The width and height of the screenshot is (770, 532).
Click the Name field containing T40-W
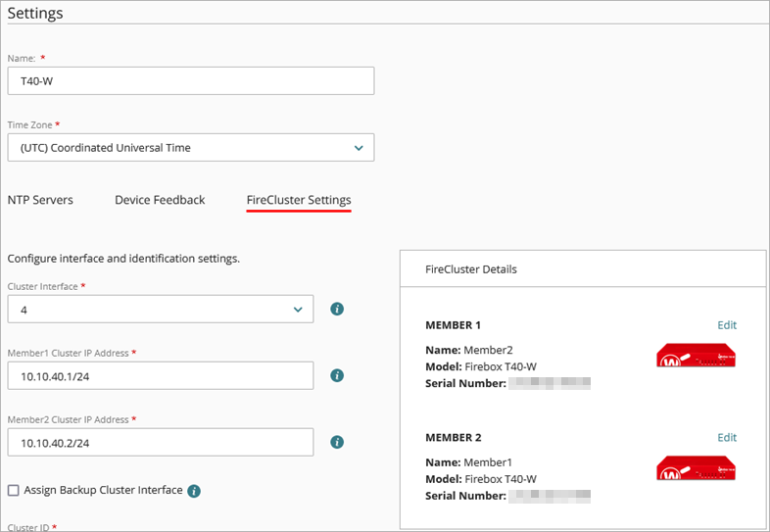pos(191,81)
